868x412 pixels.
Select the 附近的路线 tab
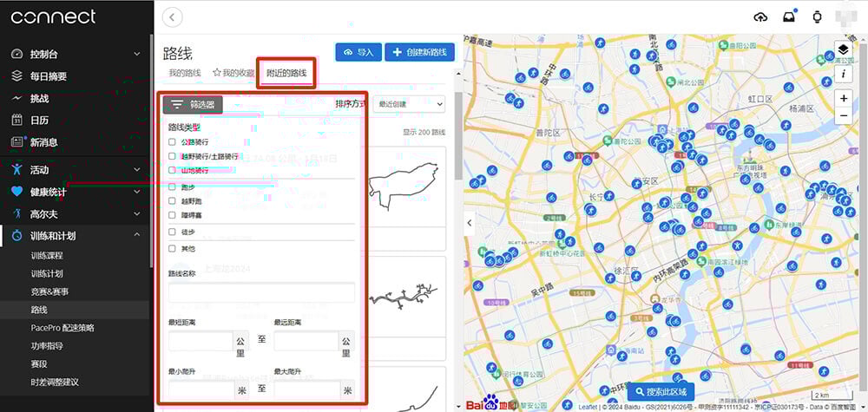coord(286,73)
